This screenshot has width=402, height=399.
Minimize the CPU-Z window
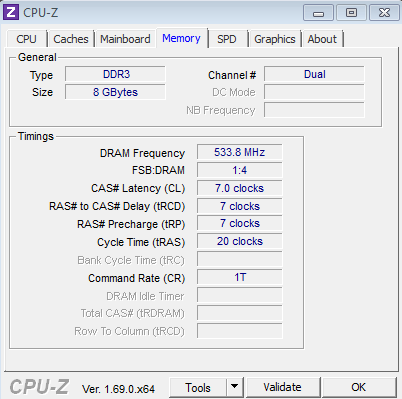click(318, 13)
